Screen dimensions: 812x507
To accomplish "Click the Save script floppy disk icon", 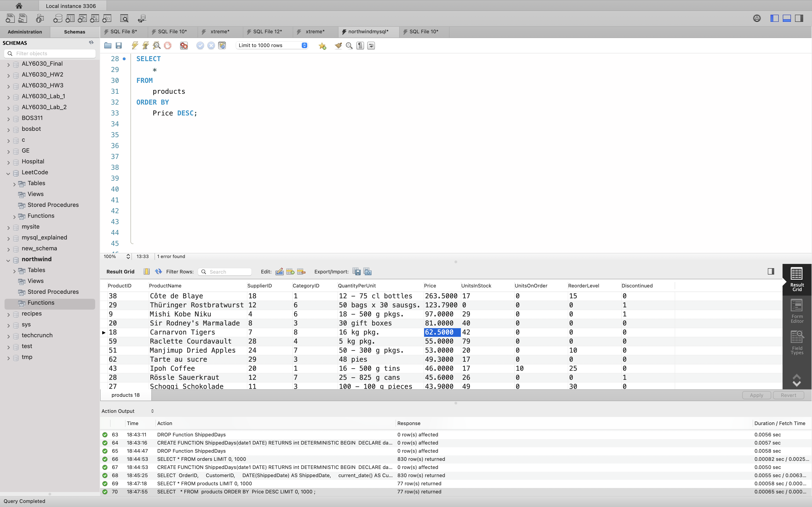I will point(119,45).
